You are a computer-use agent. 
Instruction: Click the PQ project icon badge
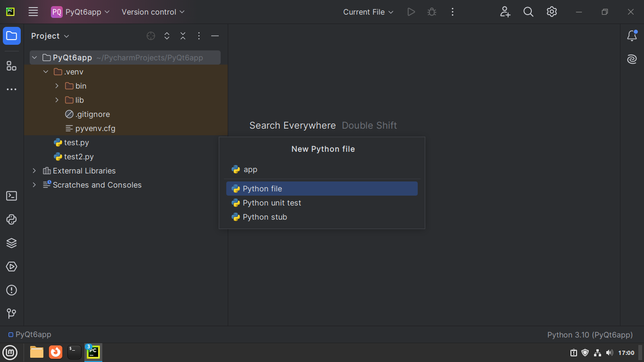(57, 12)
